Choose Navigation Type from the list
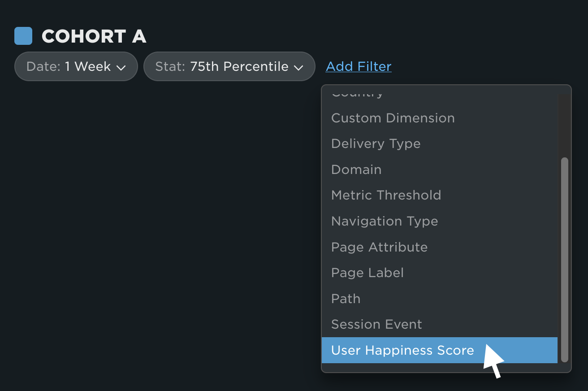This screenshot has height=391, width=588. pos(440,221)
